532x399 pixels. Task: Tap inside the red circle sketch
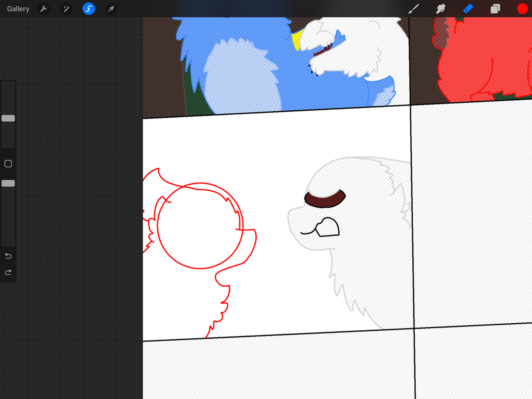click(200, 226)
